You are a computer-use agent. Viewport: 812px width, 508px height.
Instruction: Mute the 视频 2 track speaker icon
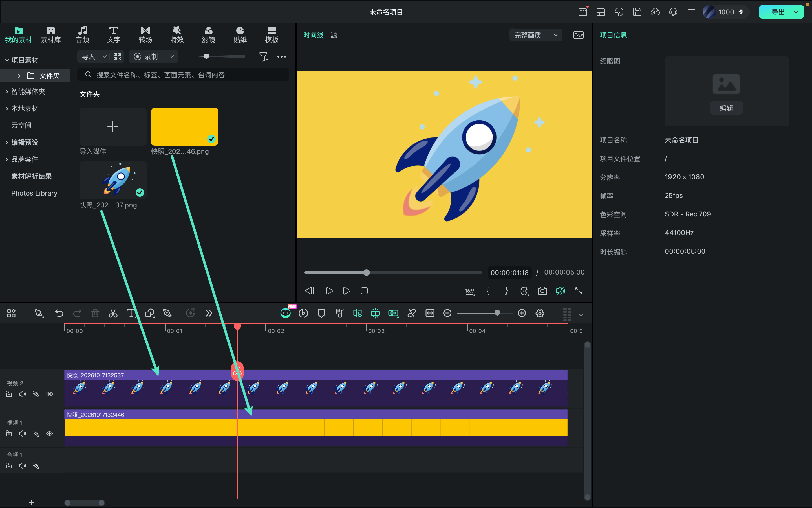point(23,394)
